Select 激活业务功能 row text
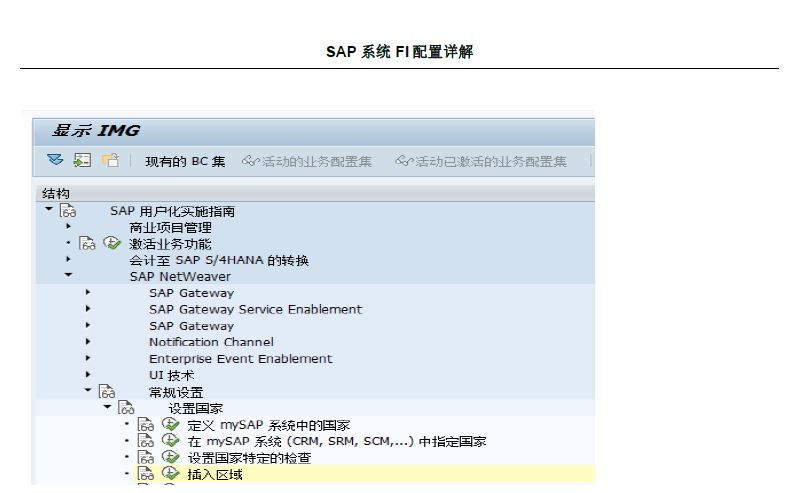 (170, 244)
